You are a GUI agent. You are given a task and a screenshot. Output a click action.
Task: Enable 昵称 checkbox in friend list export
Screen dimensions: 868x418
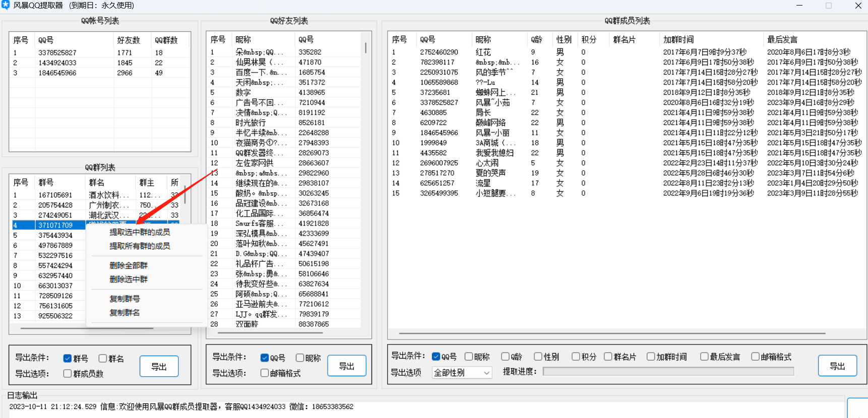coord(300,358)
